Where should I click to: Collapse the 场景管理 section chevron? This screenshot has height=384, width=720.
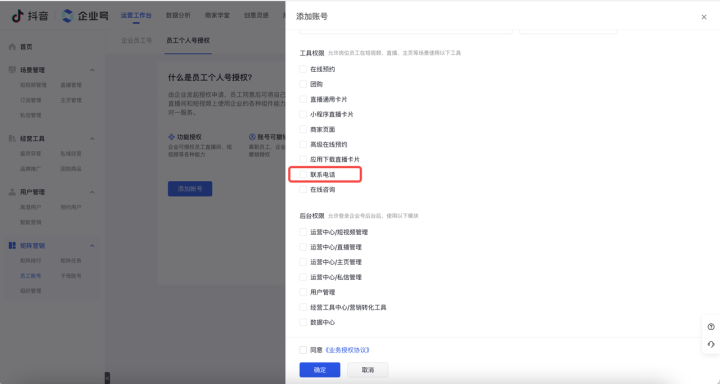[x=92, y=70]
